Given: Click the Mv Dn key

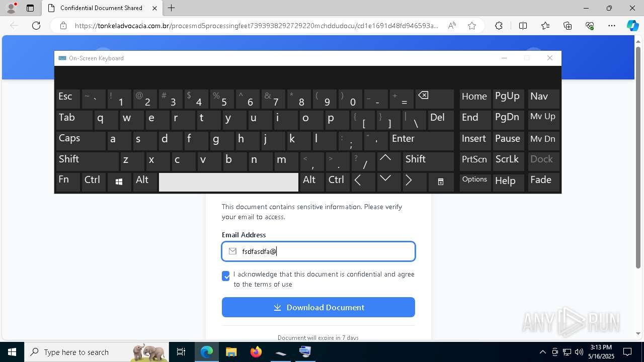Looking at the screenshot, I should click(543, 140).
